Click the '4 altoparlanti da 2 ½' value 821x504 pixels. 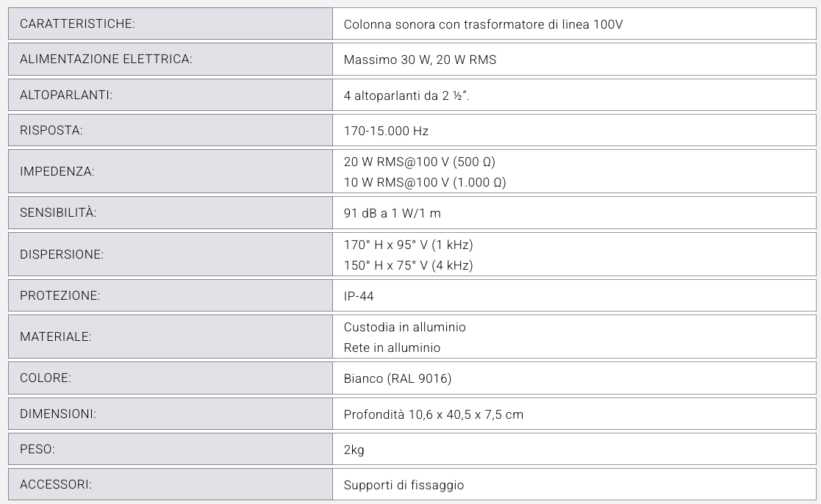pyautogui.click(x=406, y=96)
